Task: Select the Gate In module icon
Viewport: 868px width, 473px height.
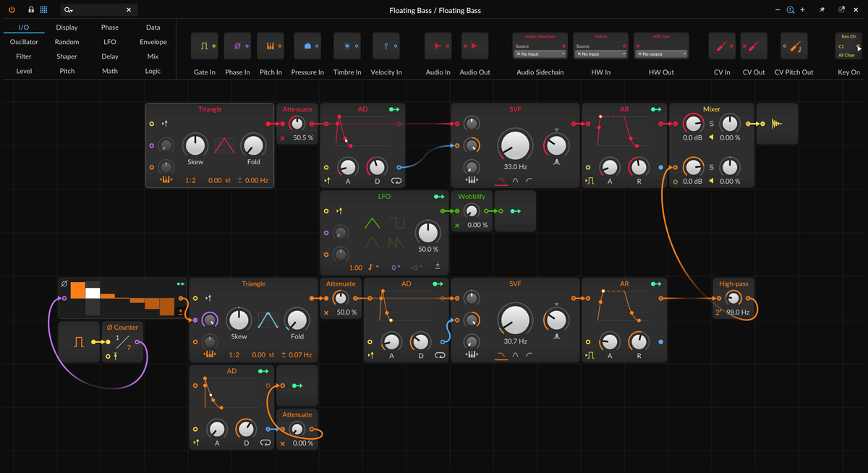Action: pyautogui.click(x=205, y=46)
